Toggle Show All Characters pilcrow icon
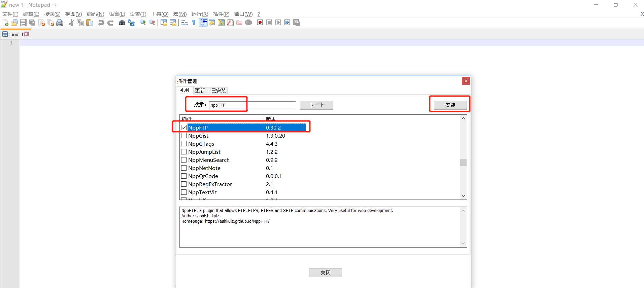Image resolution: width=644 pixels, height=288 pixels. [194, 23]
